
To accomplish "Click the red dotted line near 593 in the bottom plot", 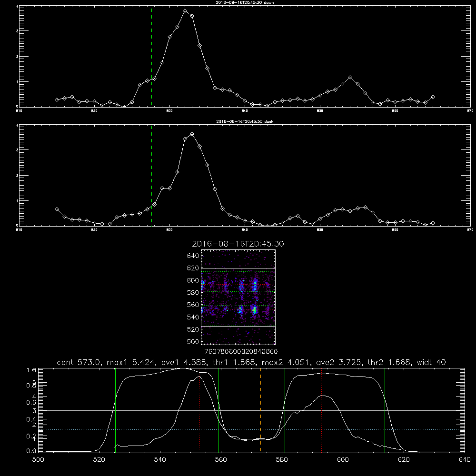I will click(321, 410).
